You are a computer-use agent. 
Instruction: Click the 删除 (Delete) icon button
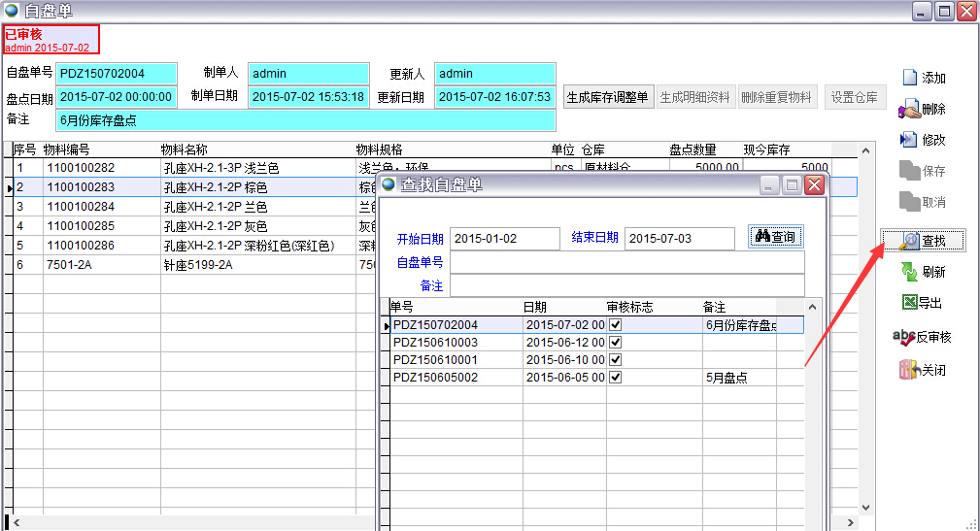923,109
